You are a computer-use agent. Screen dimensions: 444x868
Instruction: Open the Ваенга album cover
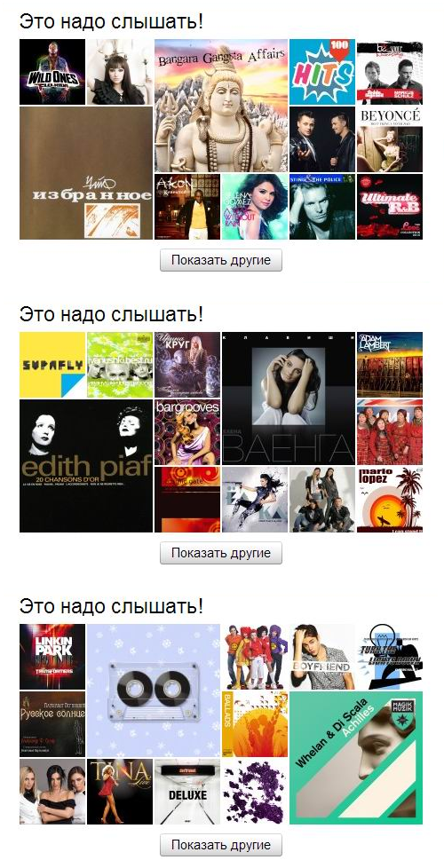[289, 398]
